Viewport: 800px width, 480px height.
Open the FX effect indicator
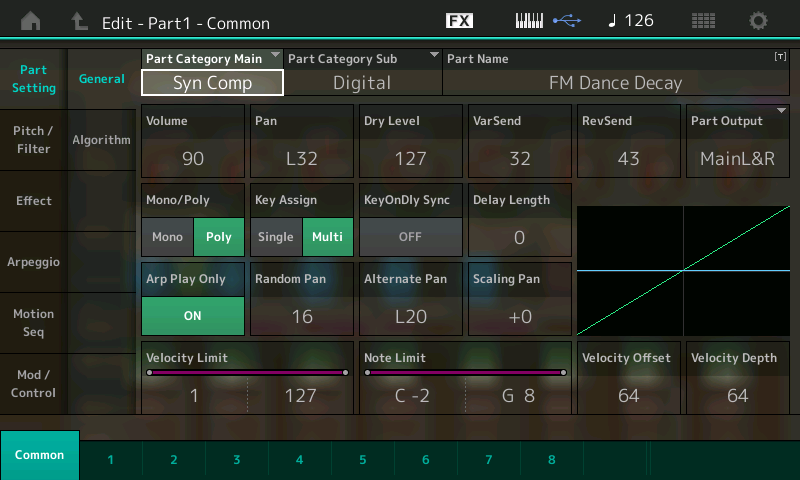(459, 21)
